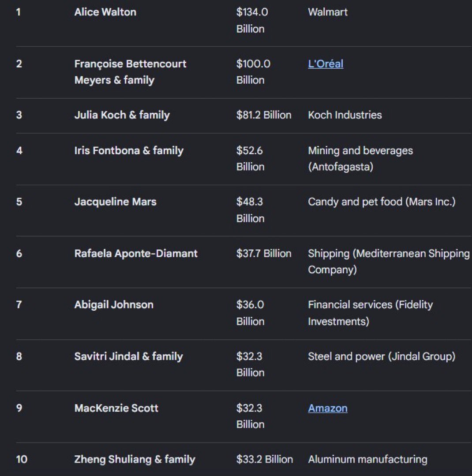Select Savitri Jindal's $32.3 Billion value
The height and width of the screenshot is (476, 472).
click(x=251, y=364)
